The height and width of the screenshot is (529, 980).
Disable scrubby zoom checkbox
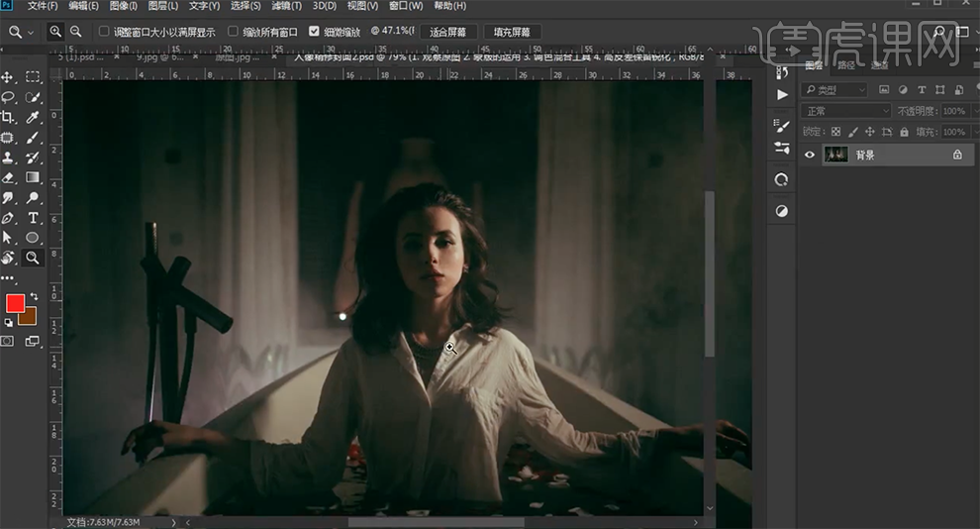[x=314, y=32]
